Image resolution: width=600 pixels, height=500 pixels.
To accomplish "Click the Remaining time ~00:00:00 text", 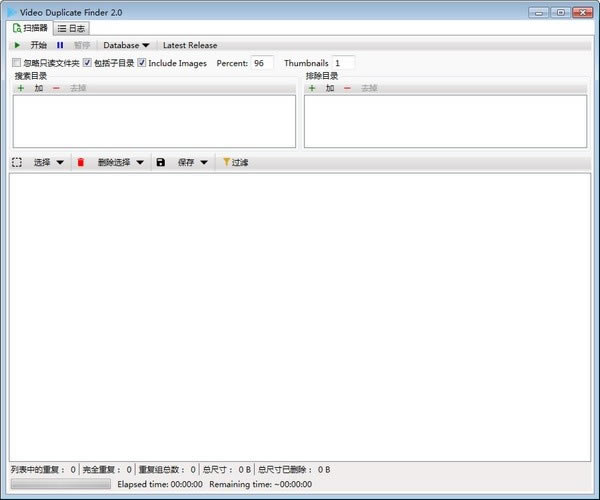I will [x=261, y=484].
